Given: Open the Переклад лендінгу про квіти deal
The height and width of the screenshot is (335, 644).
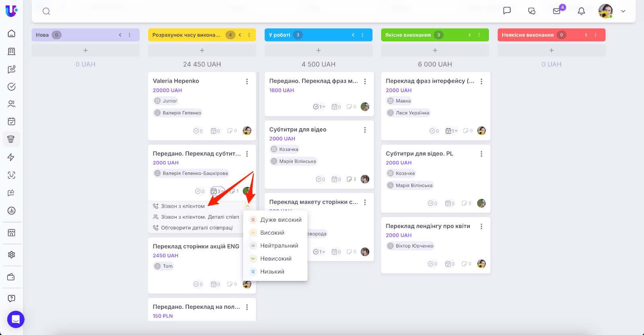Looking at the screenshot, I should (428, 226).
